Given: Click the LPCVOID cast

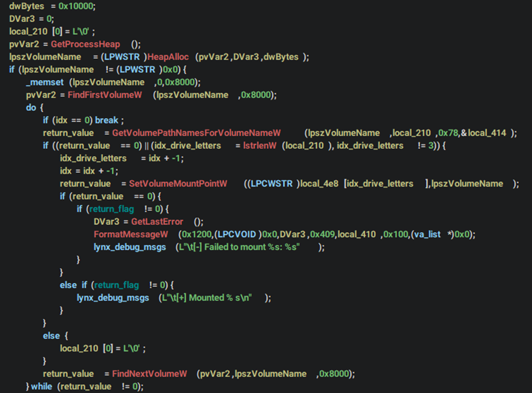Looking at the screenshot, I should tap(237, 235).
